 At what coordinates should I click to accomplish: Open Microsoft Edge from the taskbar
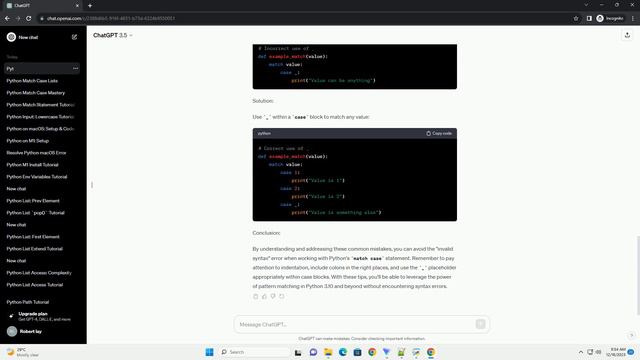(342, 352)
